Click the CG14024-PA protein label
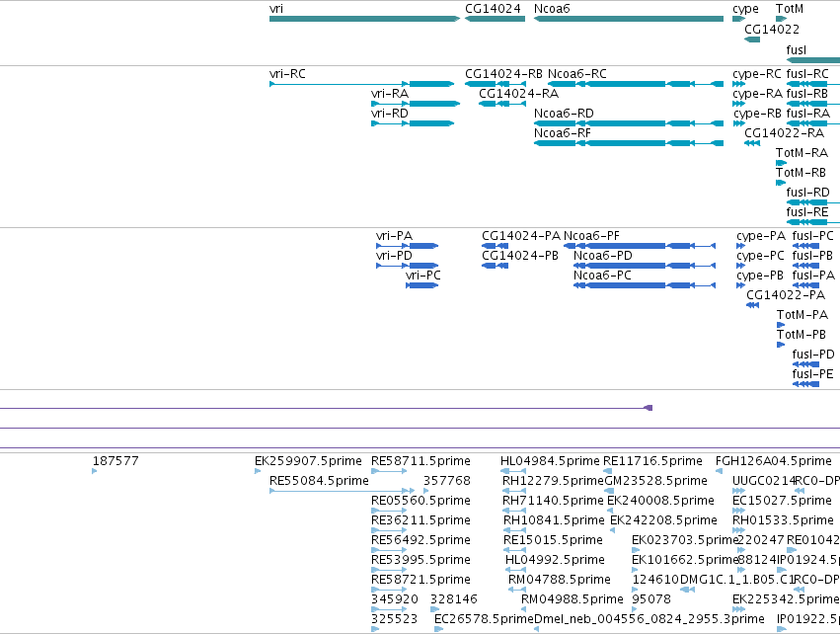840x634 pixels. 521,236
